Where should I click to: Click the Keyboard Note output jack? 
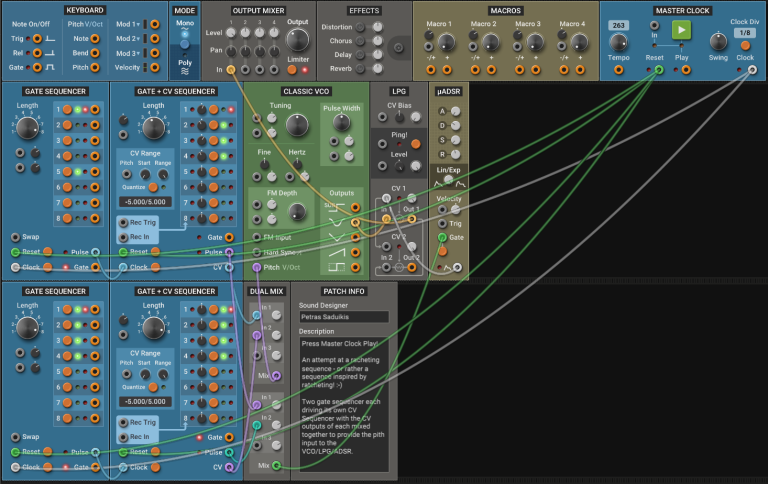coord(95,38)
